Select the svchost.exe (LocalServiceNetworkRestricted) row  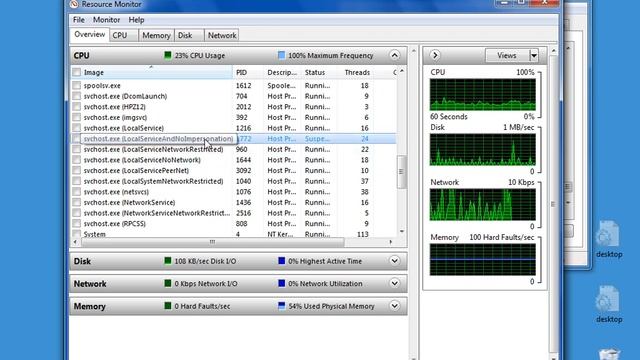point(233,149)
